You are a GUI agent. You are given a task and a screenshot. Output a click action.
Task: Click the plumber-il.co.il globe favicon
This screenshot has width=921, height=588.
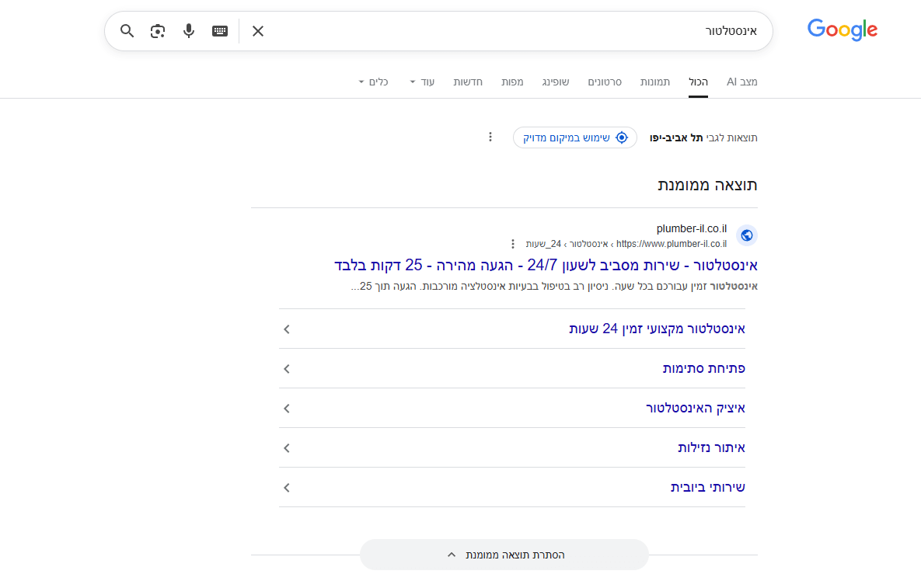[x=746, y=235]
